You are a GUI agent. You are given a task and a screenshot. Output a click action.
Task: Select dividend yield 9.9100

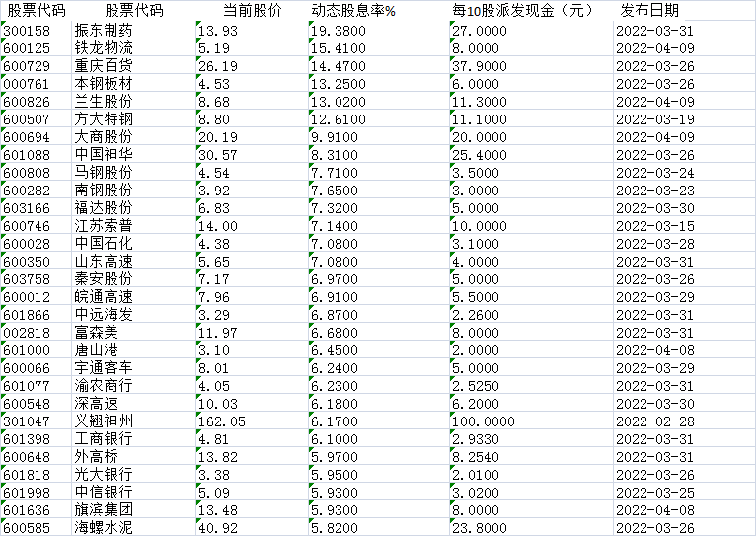coord(335,137)
